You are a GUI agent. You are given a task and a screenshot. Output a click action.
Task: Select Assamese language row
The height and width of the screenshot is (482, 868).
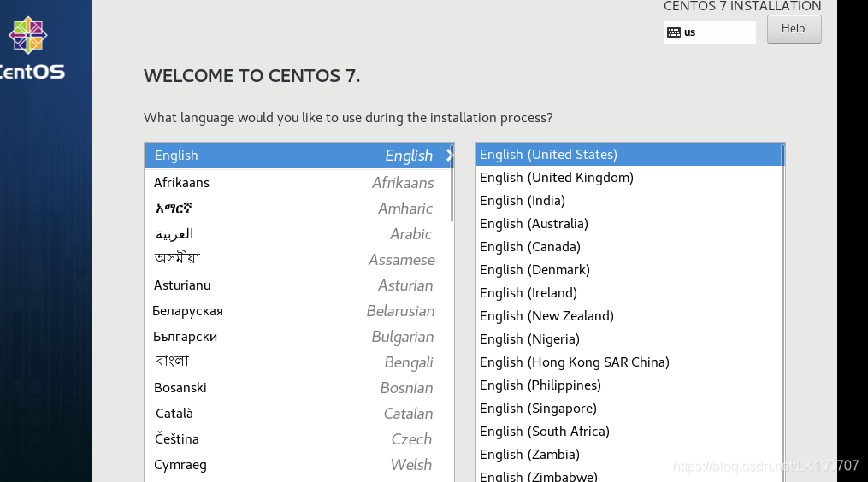299,259
